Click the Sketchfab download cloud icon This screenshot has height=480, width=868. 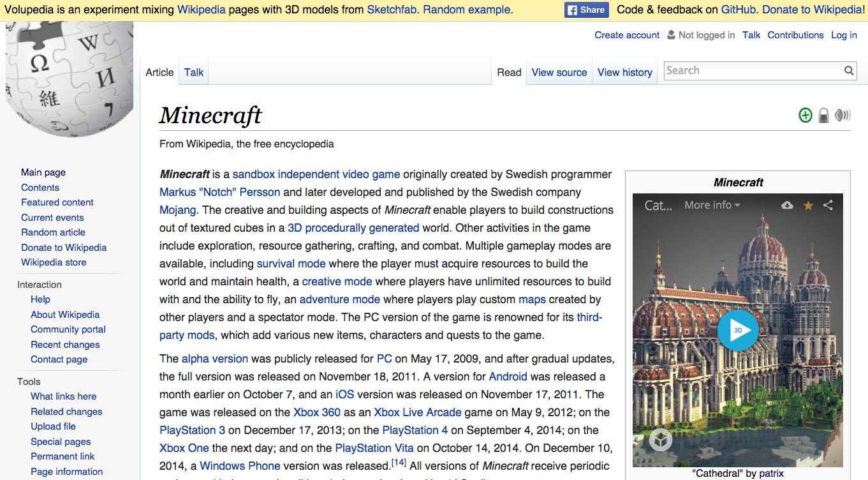pyautogui.click(x=787, y=205)
